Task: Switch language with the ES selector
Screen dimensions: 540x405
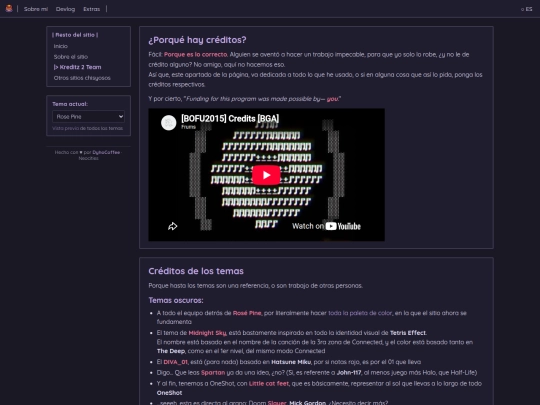Action: click(x=527, y=9)
